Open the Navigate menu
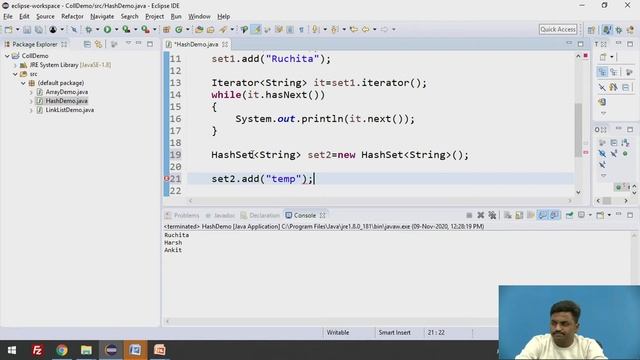This screenshot has height=360, width=640. 102,17
